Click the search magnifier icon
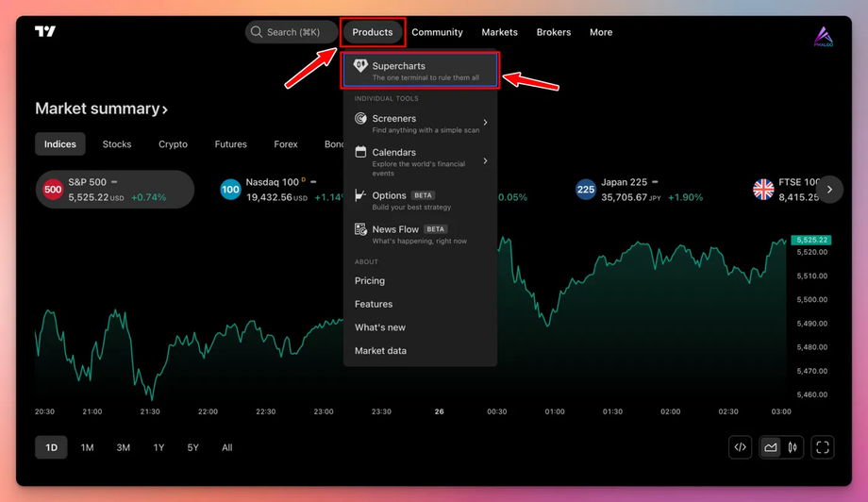Screen dimensions: 868x502 [x=257, y=32]
